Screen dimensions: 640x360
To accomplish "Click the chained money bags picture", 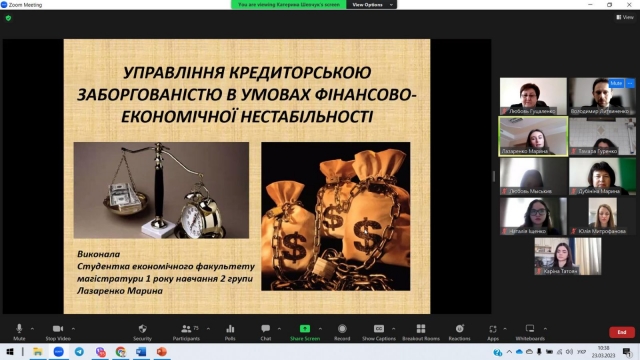I will pyautogui.click(x=336, y=216).
